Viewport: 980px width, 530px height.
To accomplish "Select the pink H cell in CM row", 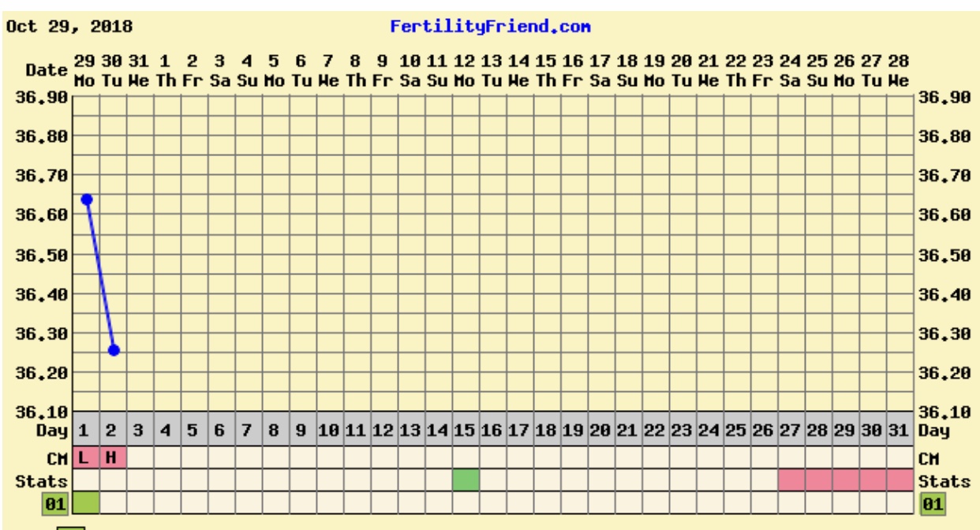I will pos(113,457).
